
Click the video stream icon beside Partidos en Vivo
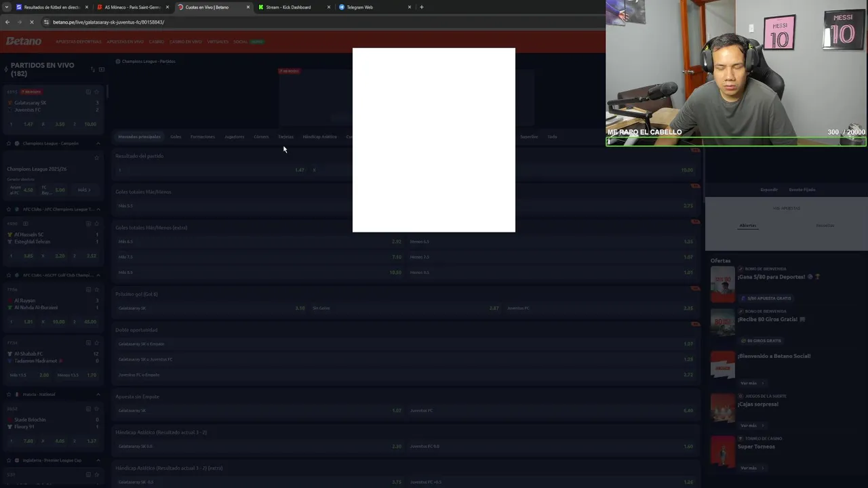pos(102,69)
